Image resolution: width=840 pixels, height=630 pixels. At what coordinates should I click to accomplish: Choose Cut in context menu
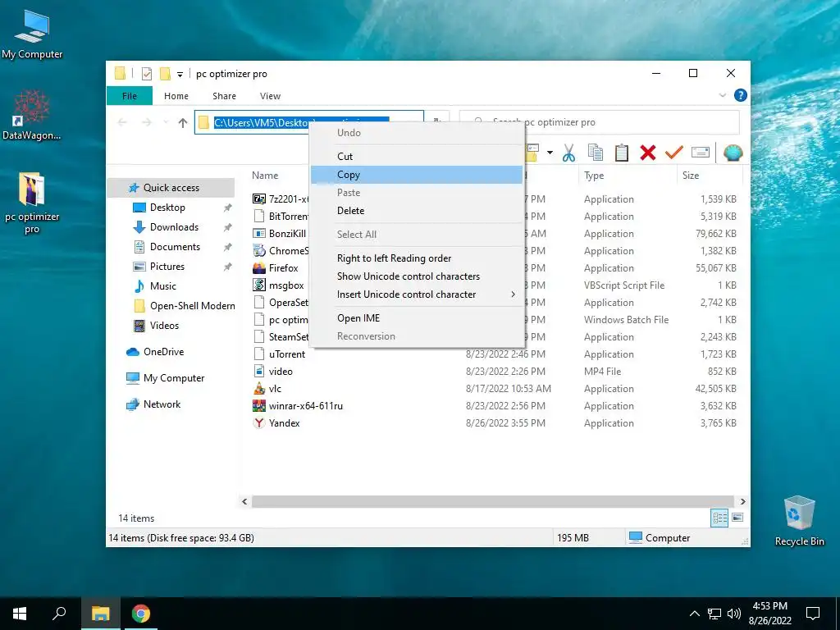pyautogui.click(x=416, y=157)
